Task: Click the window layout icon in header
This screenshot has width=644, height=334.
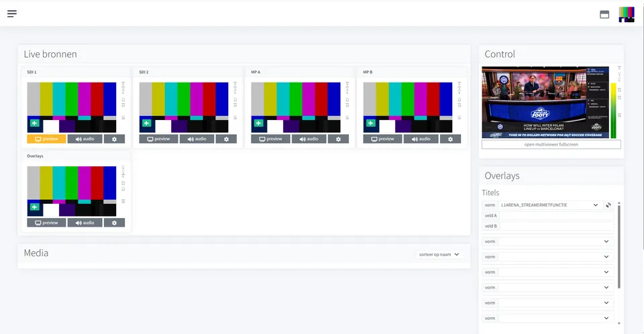Action: click(604, 14)
